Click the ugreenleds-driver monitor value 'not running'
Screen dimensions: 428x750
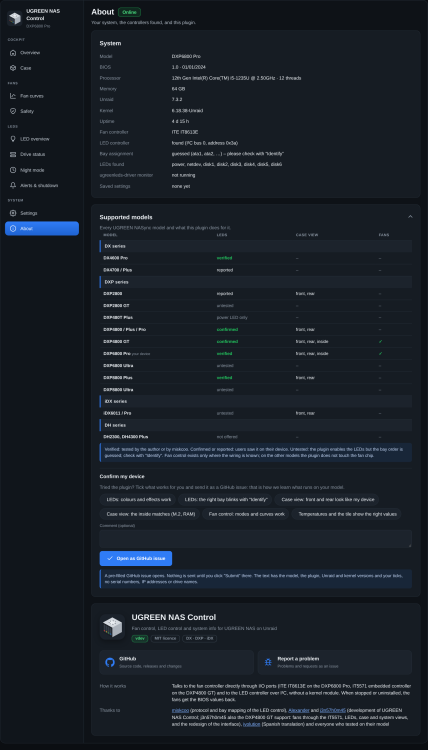pos(183,175)
